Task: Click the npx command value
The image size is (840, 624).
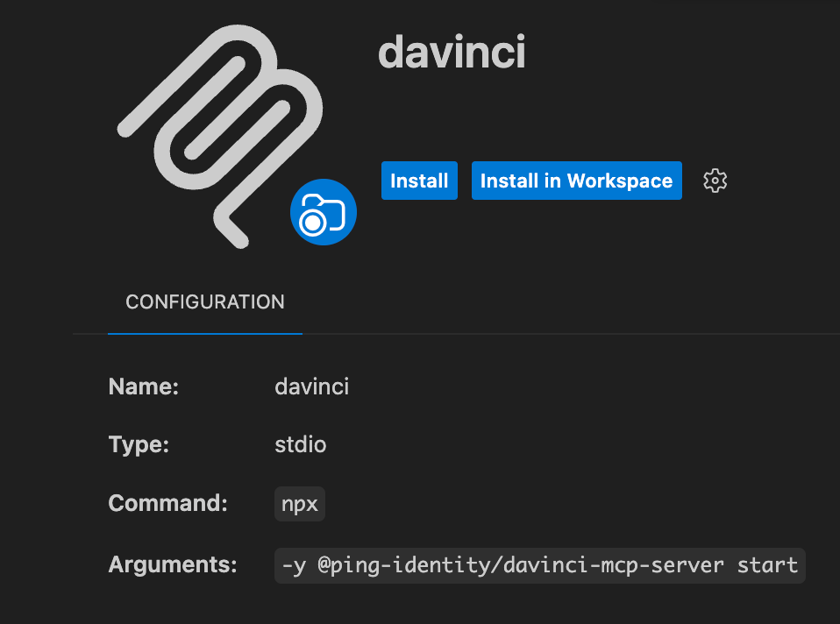Action: tap(300, 504)
